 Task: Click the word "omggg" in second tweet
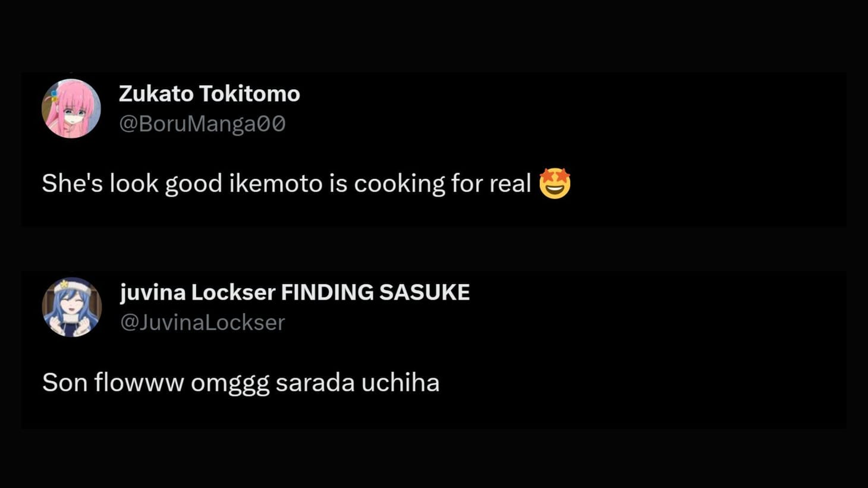coord(229,383)
